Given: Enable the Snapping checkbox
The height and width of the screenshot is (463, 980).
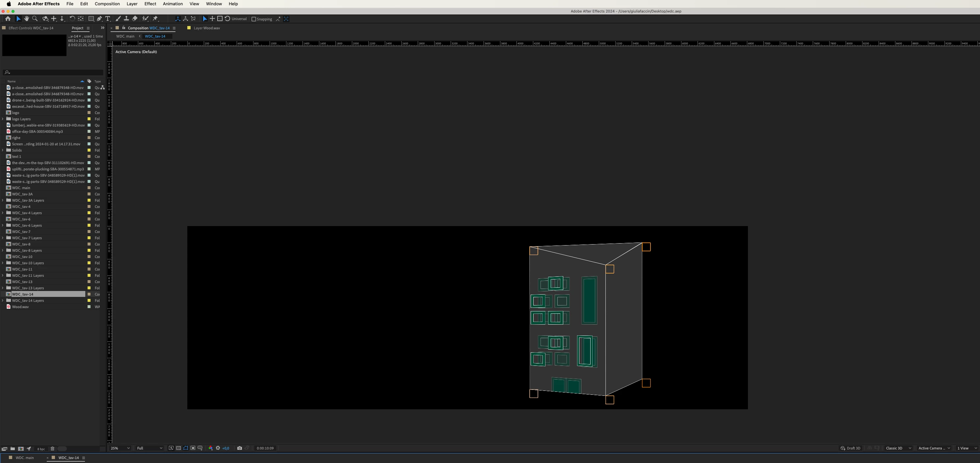Looking at the screenshot, I should tap(254, 19).
